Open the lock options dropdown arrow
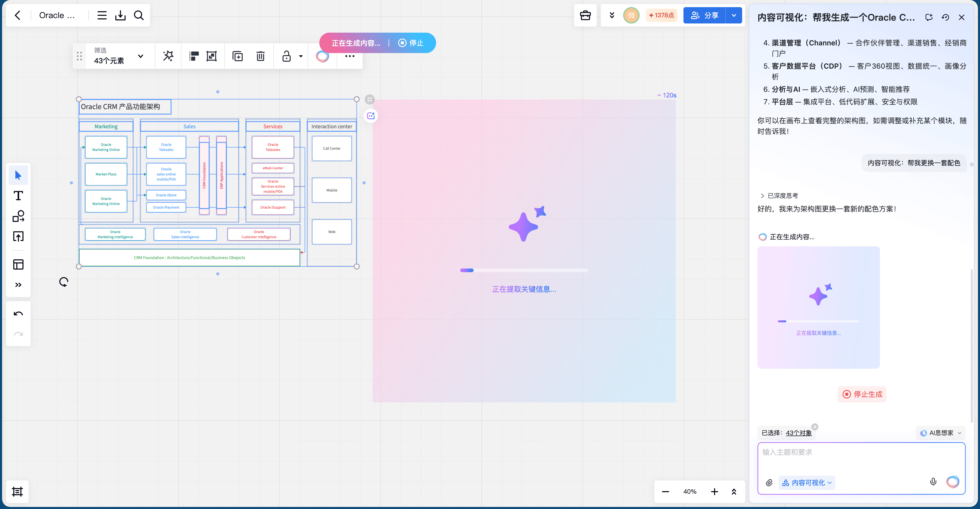Screen dimensions: 980x509 point(301,56)
